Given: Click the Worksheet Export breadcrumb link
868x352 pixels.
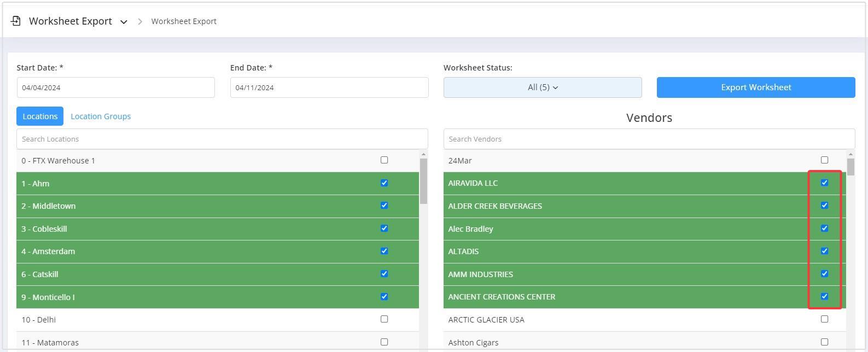Looking at the screenshot, I should click(184, 21).
